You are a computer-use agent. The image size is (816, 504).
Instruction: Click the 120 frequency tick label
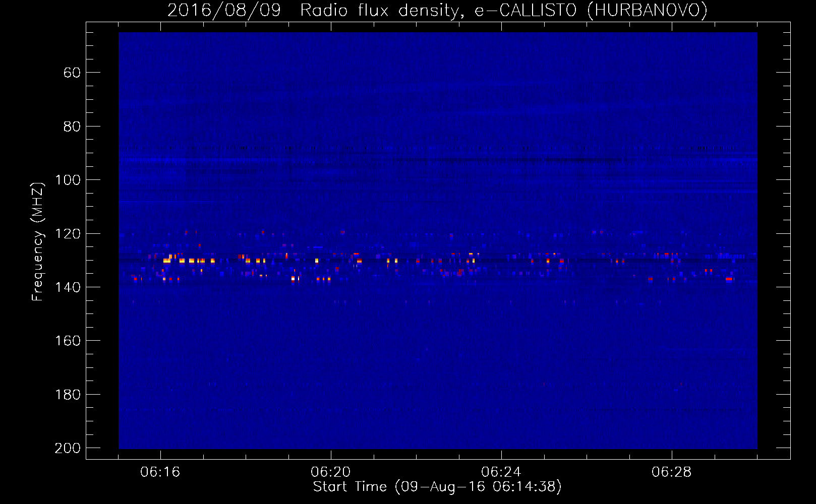(68, 233)
